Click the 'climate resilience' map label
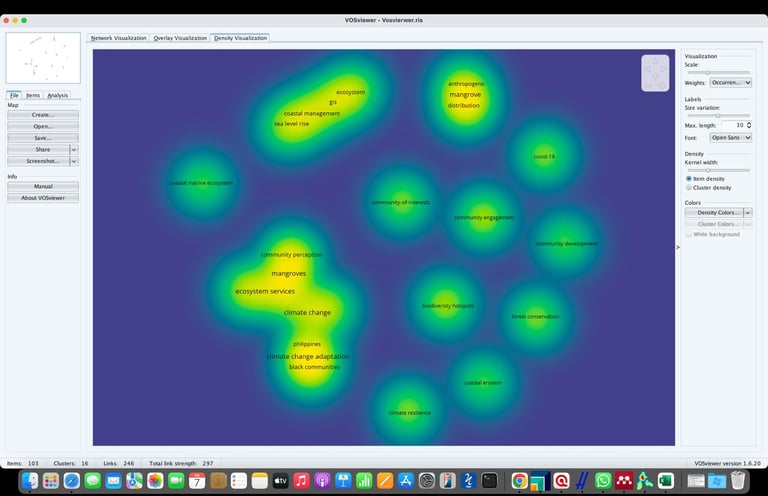 (409, 413)
